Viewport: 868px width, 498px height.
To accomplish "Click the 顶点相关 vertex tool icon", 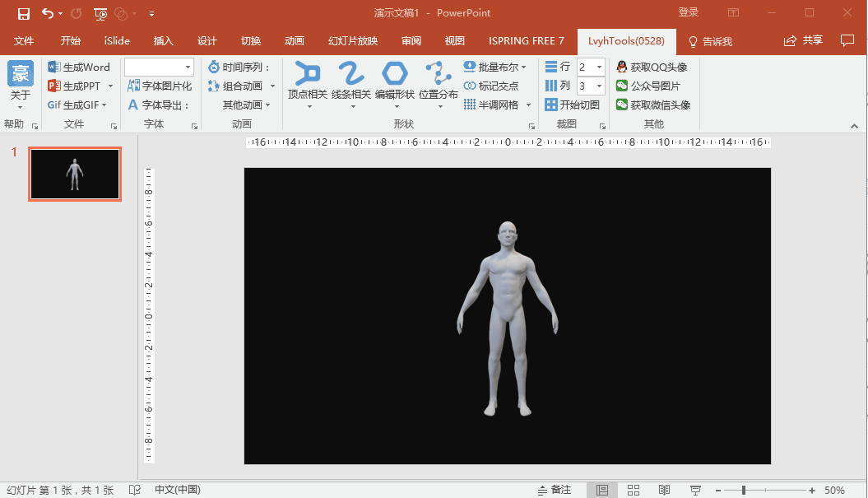I will pyautogui.click(x=308, y=74).
